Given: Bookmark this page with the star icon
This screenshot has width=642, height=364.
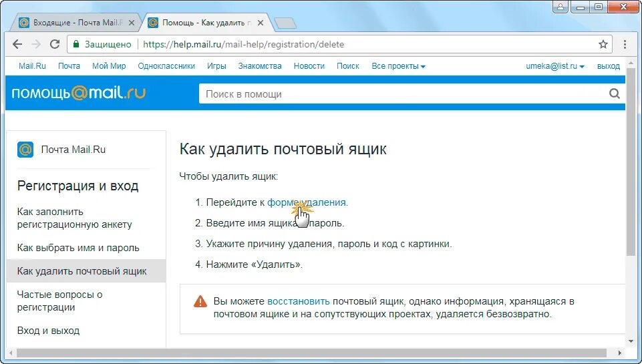Looking at the screenshot, I should (603, 44).
